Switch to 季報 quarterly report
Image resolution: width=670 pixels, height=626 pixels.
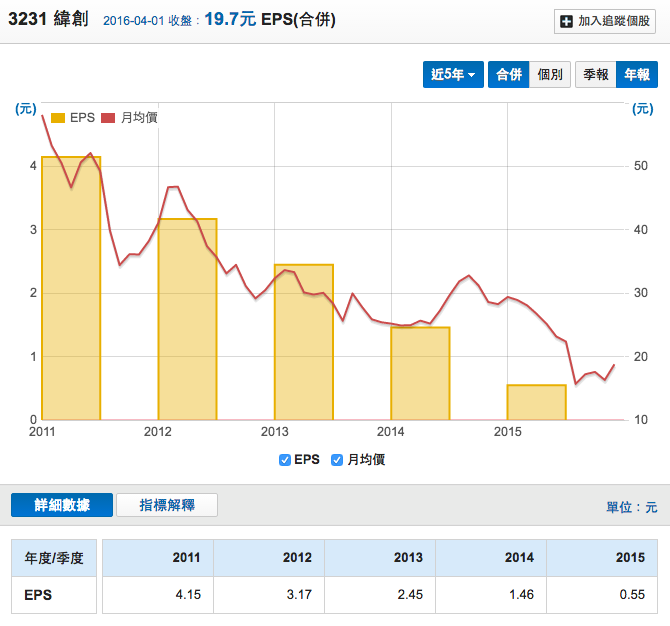596,75
